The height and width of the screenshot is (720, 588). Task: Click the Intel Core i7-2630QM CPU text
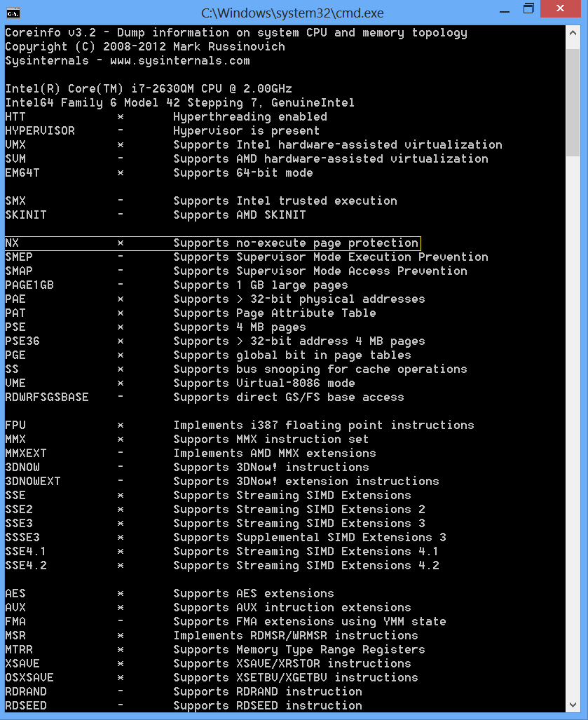pos(147,88)
